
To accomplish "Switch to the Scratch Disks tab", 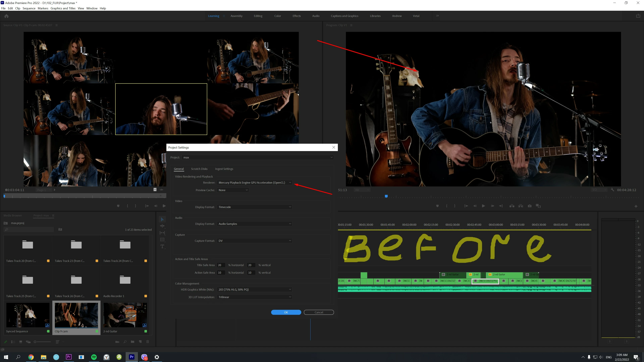I will 199,169.
